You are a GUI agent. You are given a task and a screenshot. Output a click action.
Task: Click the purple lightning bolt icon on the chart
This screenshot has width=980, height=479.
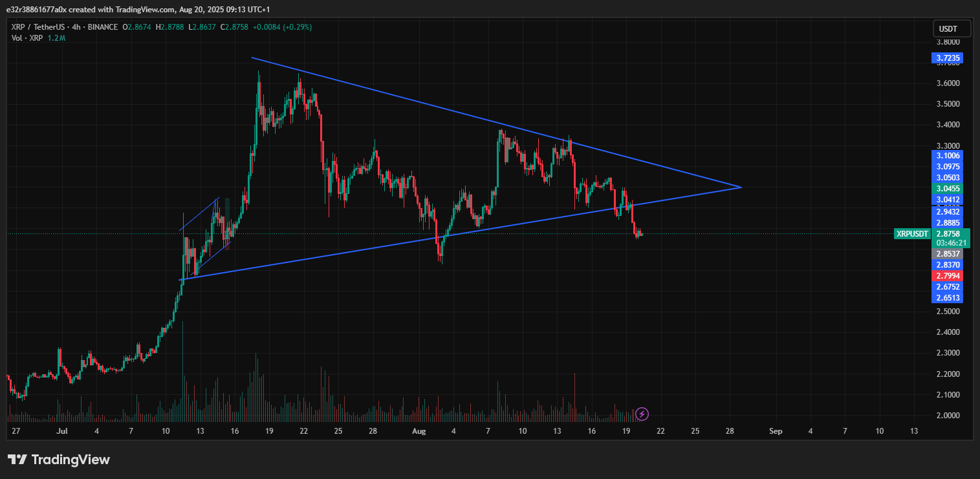coord(641,414)
